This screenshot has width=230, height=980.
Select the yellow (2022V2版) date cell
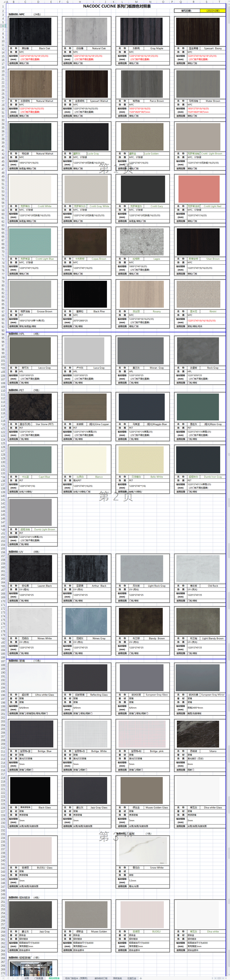(x=212, y=11)
